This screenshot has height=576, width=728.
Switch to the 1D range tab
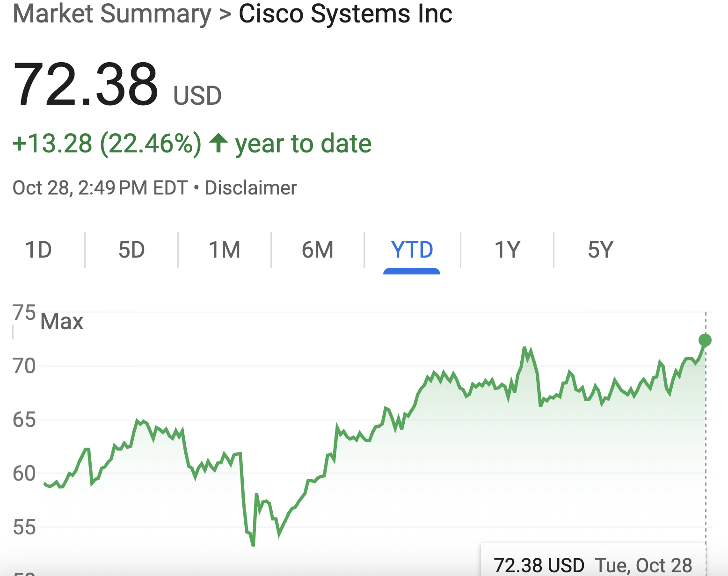pos(38,250)
